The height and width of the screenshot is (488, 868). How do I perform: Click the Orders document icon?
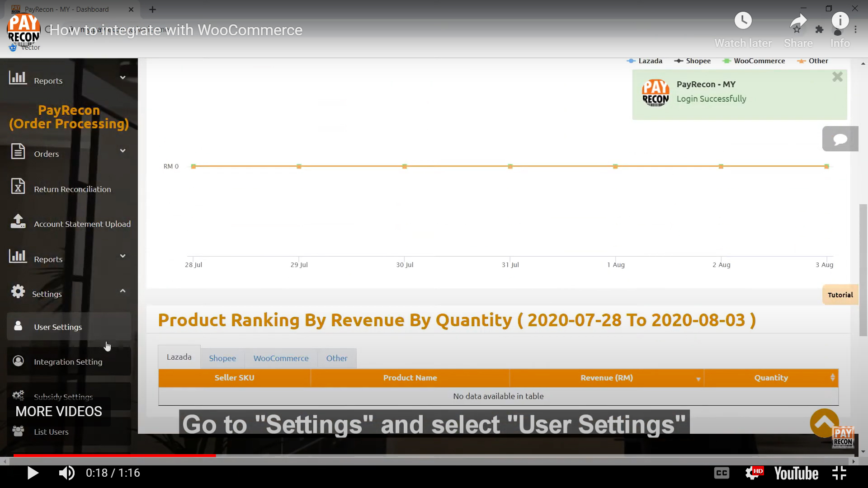pos(18,151)
